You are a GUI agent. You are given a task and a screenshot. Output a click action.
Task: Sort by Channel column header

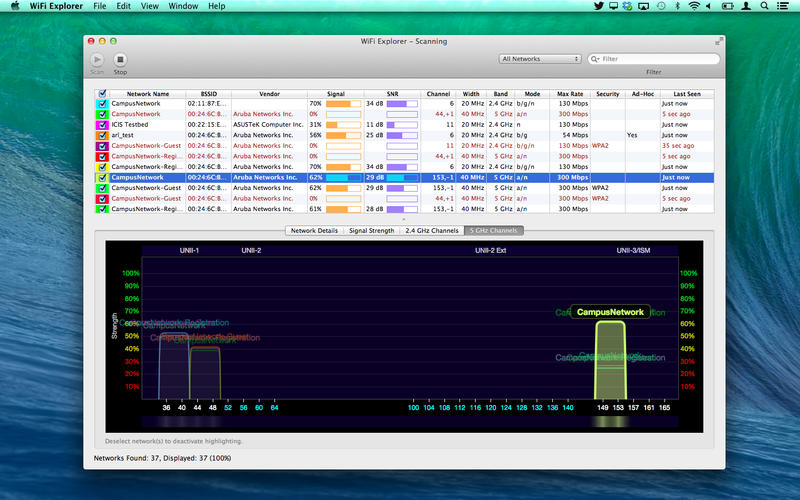pyautogui.click(x=438, y=94)
